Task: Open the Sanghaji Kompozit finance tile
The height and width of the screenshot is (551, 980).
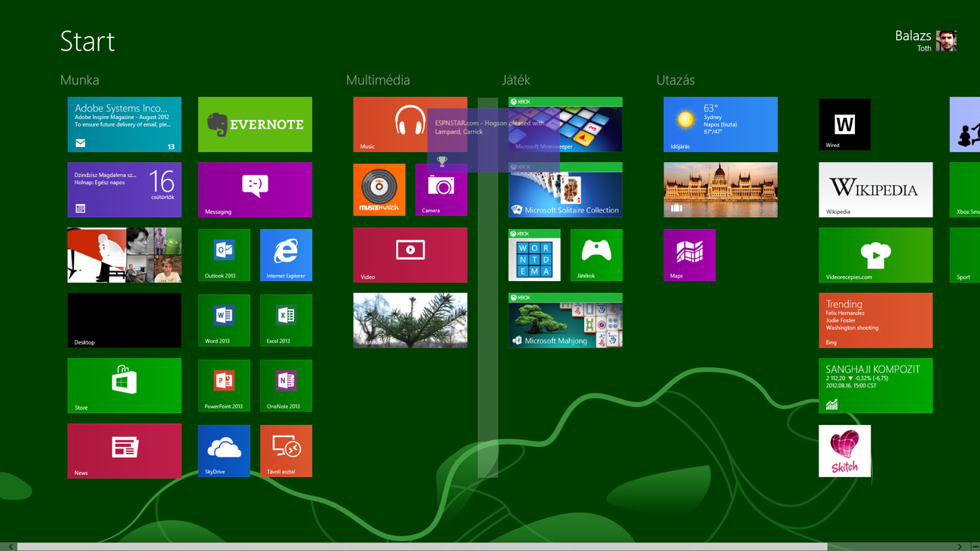Action: click(875, 386)
